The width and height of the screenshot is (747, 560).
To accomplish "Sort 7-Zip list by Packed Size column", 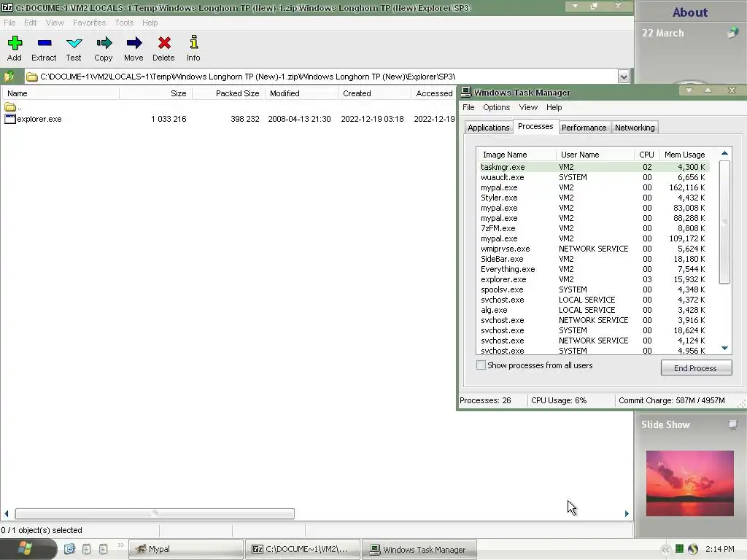I will tap(228, 93).
